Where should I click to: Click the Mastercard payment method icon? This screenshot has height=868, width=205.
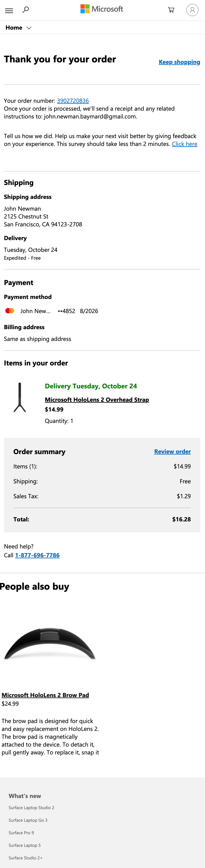click(10, 311)
